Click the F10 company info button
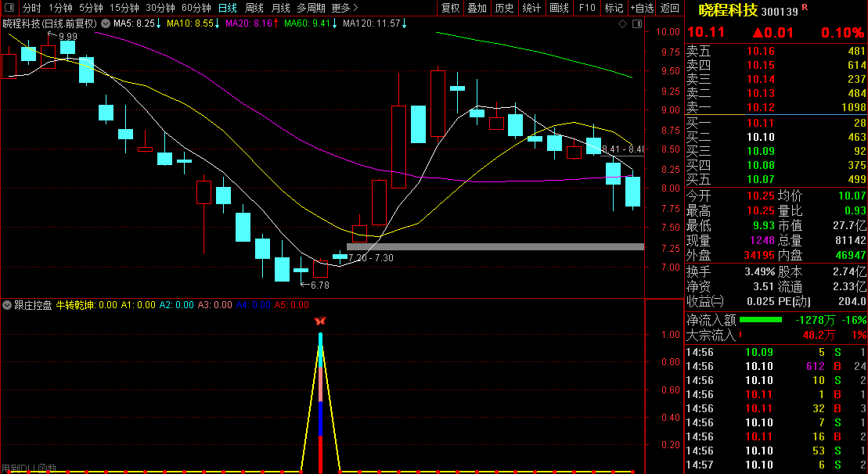Screen dimensions: 868x474 point(586,8)
